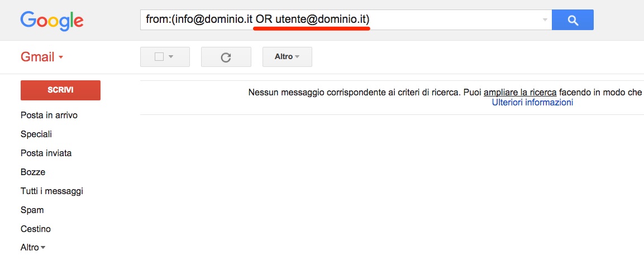Open the Spam folder
The width and height of the screenshot is (644, 275).
32,210
